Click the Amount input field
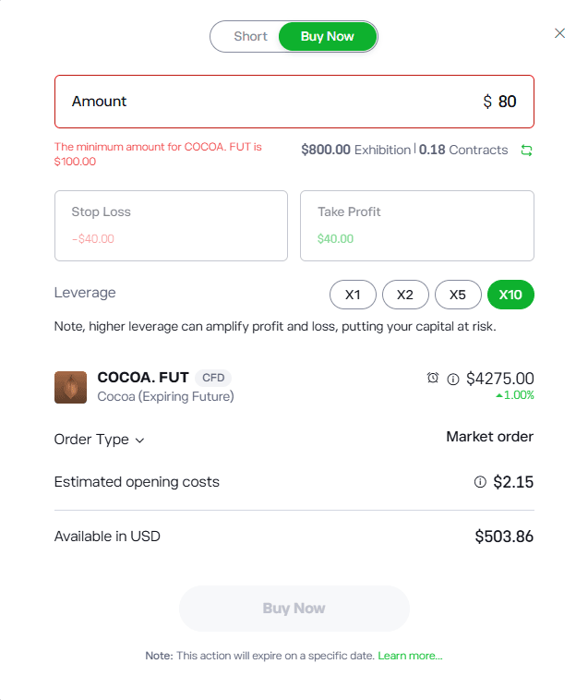 click(294, 102)
